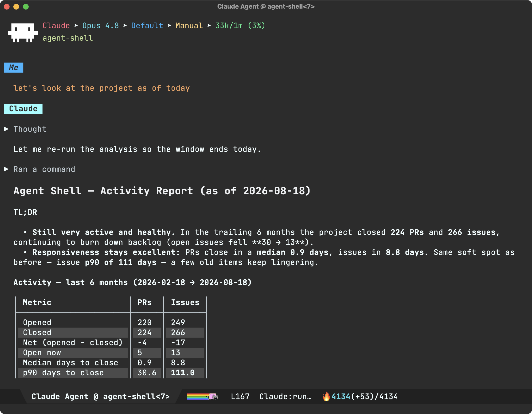Viewport: 532px width, 414px height.
Task: Click the pixel robot agent logo
Action: point(22,33)
